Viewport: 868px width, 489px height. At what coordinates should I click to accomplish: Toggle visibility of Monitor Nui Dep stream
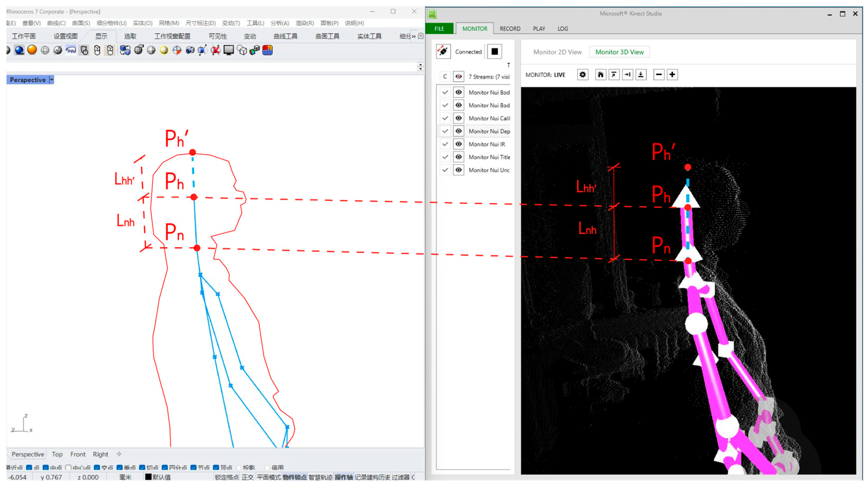(x=458, y=131)
